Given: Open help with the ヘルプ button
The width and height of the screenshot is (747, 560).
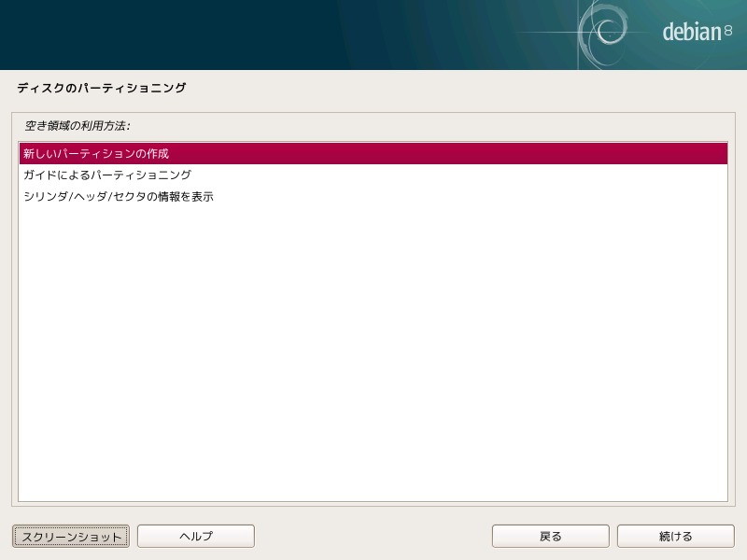Looking at the screenshot, I should tap(196, 536).
